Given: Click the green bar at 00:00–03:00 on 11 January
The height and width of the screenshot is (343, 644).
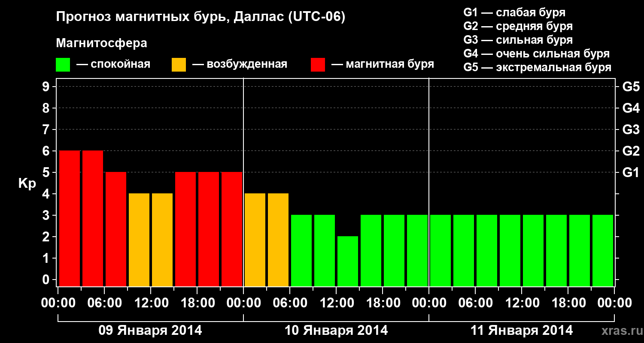Looking at the screenshot, I should 440,251.
